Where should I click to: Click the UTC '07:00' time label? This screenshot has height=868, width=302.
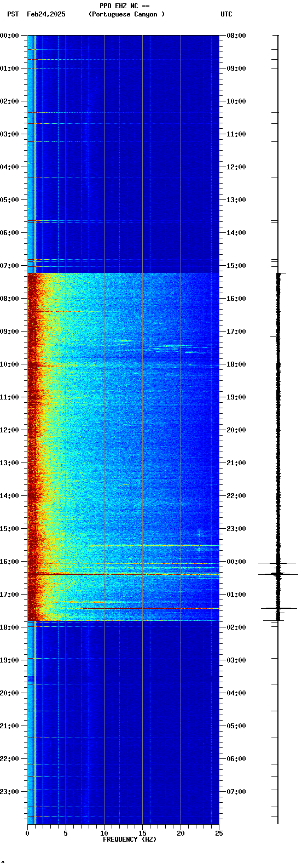click(236, 792)
